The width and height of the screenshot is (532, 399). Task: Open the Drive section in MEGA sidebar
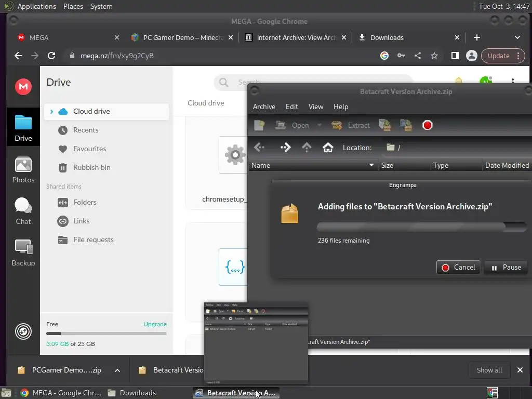coord(23,128)
